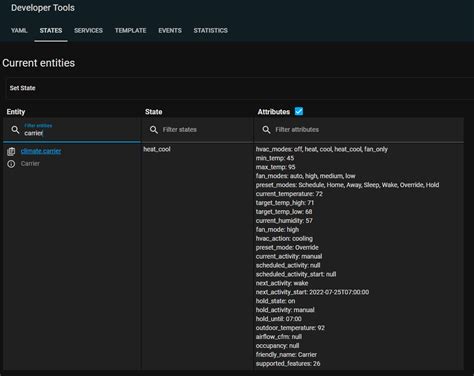Click the Attributes column header
Viewport: 474px width, 376px height.
click(x=273, y=112)
